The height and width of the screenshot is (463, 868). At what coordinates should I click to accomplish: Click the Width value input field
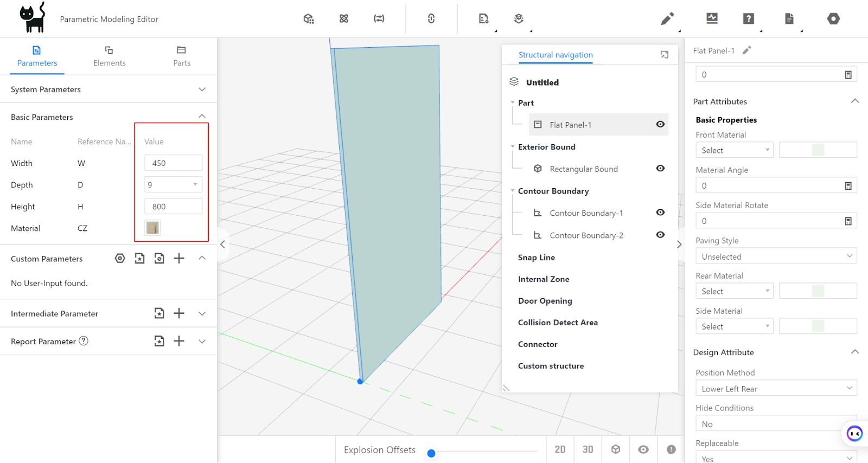tap(174, 163)
